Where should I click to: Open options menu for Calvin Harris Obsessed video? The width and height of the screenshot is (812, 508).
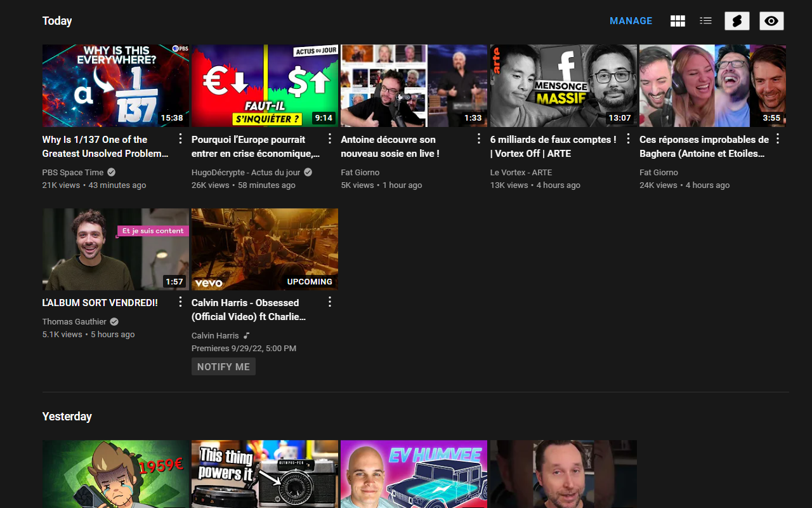pyautogui.click(x=330, y=302)
